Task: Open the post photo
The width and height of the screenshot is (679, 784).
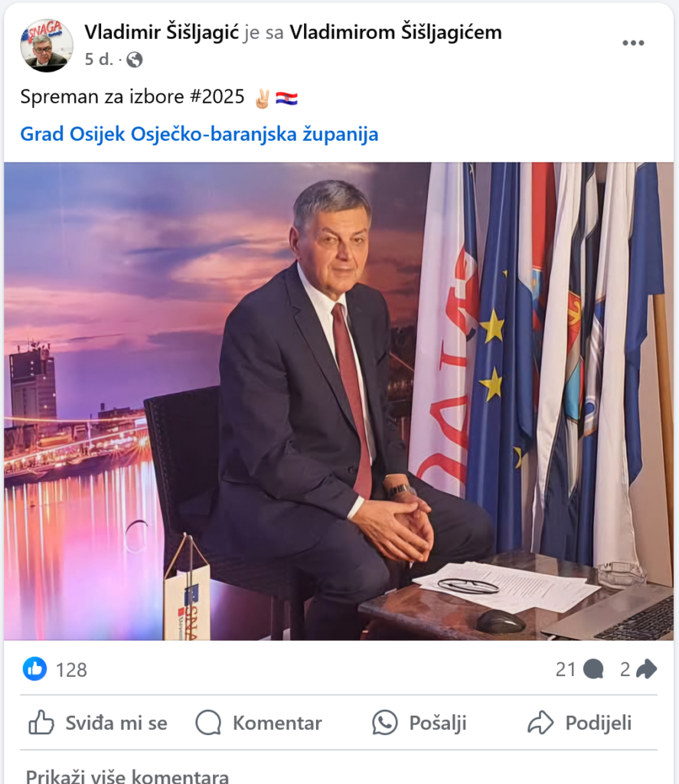Action: pyautogui.click(x=339, y=401)
